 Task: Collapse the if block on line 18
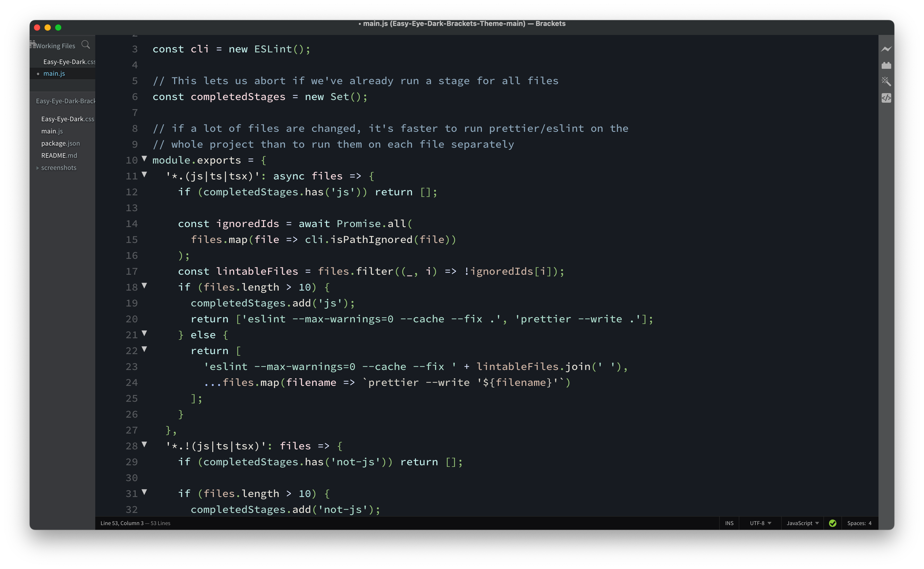pos(144,286)
